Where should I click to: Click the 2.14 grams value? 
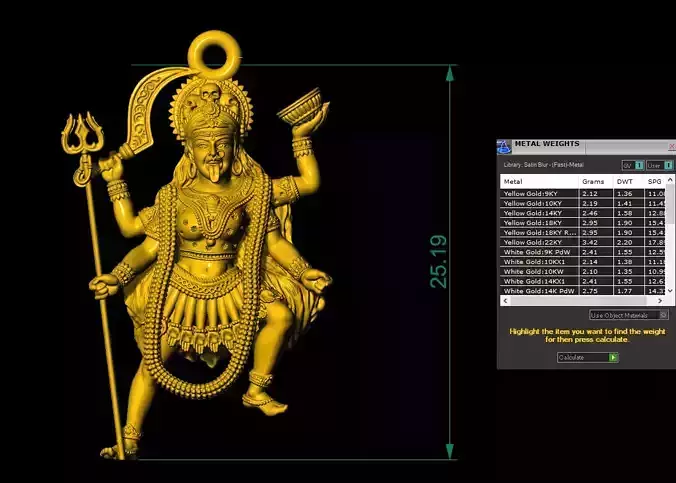[590, 262]
